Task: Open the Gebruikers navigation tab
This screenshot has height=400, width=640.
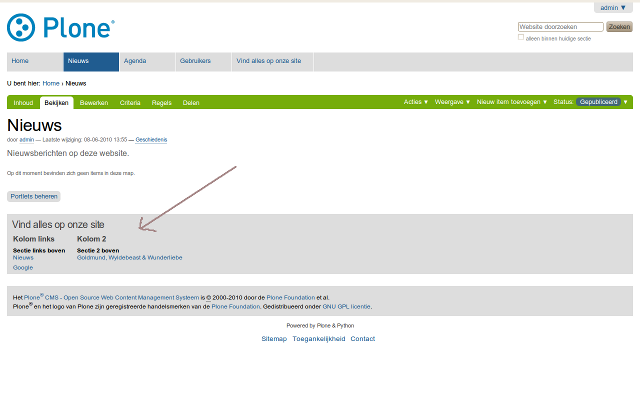Action: pyautogui.click(x=195, y=61)
